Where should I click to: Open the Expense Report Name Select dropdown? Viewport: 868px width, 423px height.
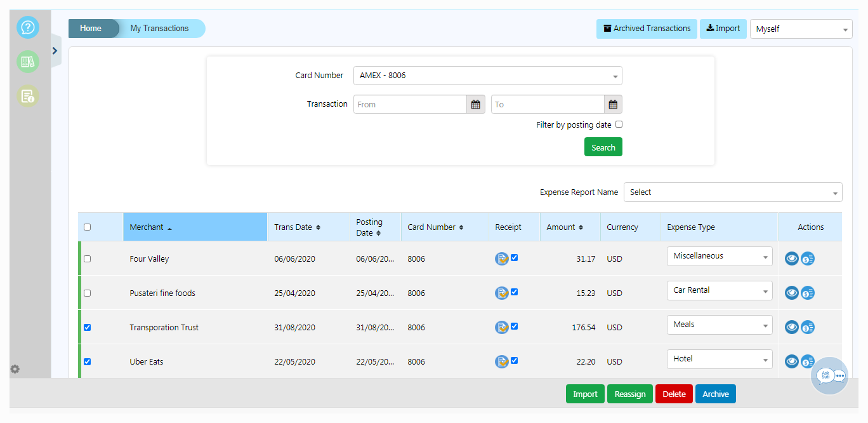point(733,192)
